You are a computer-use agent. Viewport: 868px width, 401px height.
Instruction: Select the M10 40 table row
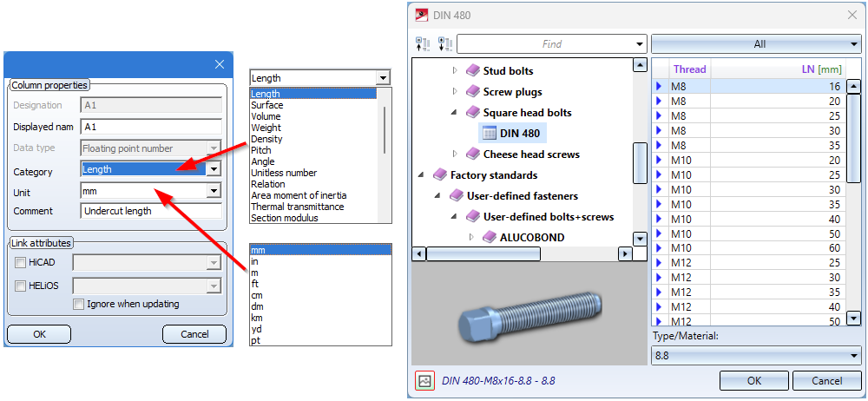click(x=750, y=219)
